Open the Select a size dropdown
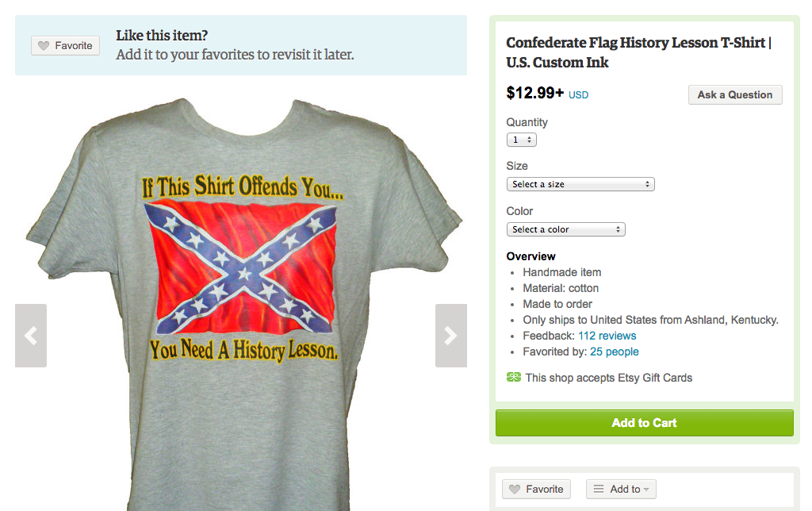812x511 pixels. [580, 184]
